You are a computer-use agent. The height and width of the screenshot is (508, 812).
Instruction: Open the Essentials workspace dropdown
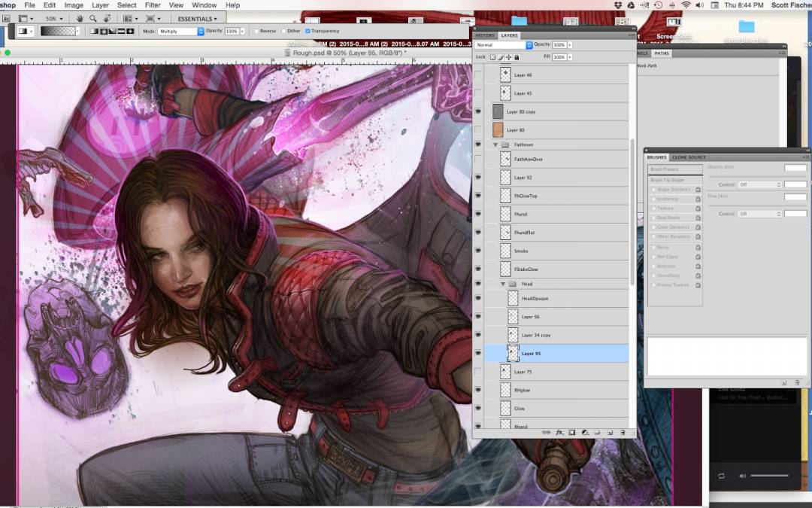(198, 19)
